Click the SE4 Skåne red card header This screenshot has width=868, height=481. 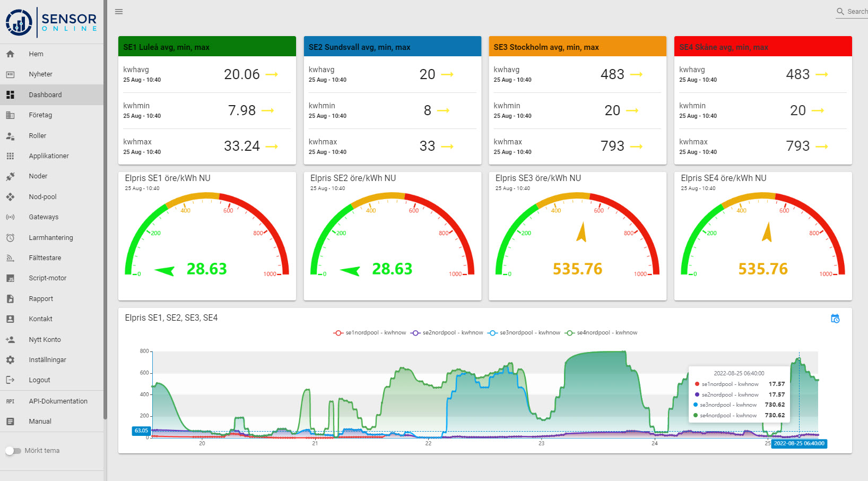pos(763,47)
